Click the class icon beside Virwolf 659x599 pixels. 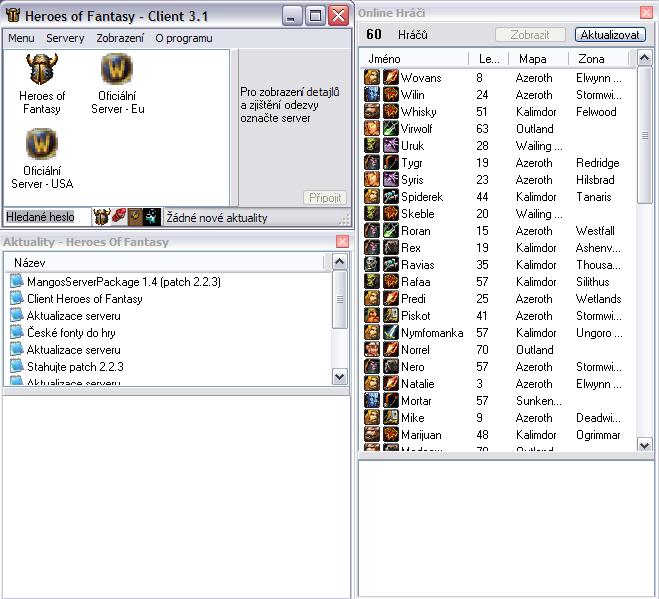point(391,129)
